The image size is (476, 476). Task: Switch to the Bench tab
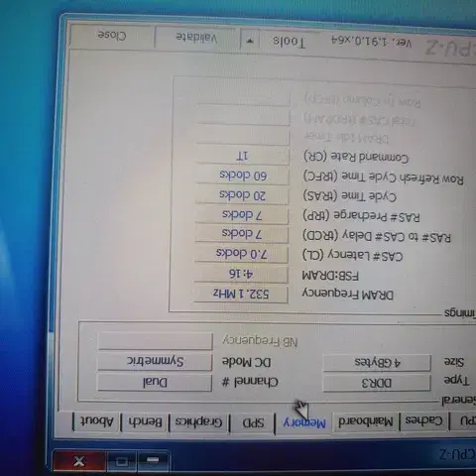click(145, 421)
